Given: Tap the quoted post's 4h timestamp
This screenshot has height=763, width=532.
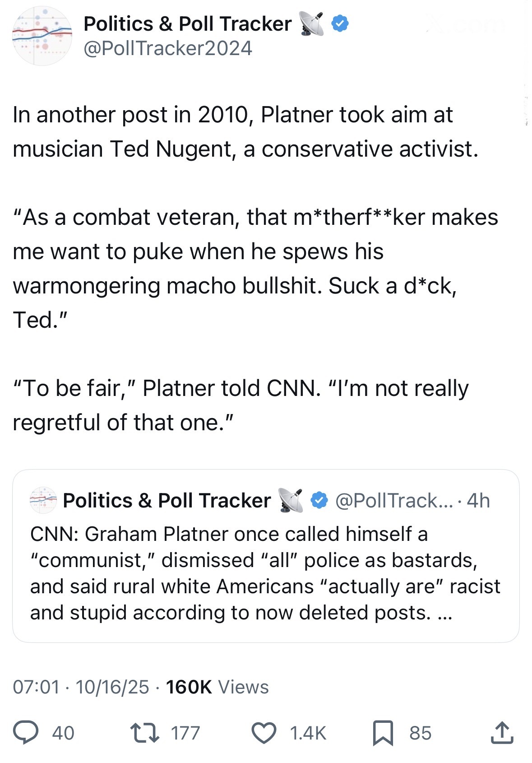Looking at the screenshot, I should tap(478, 500).
